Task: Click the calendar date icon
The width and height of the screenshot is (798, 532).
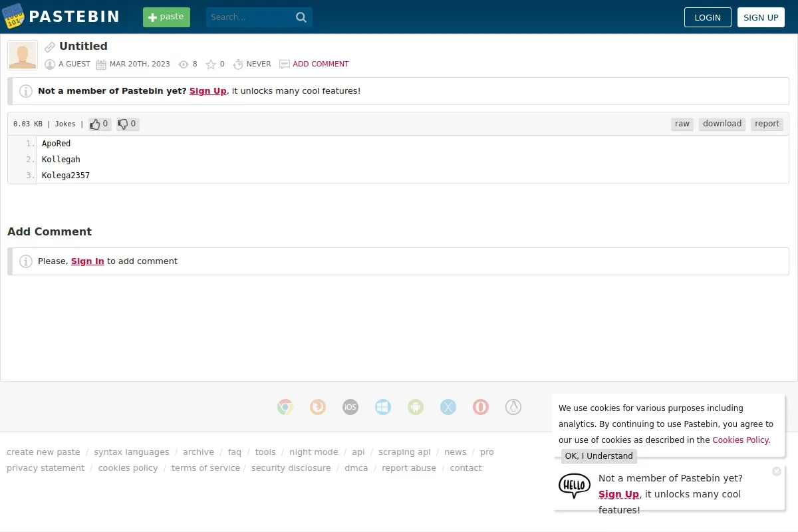Action: tap(101, 65)
